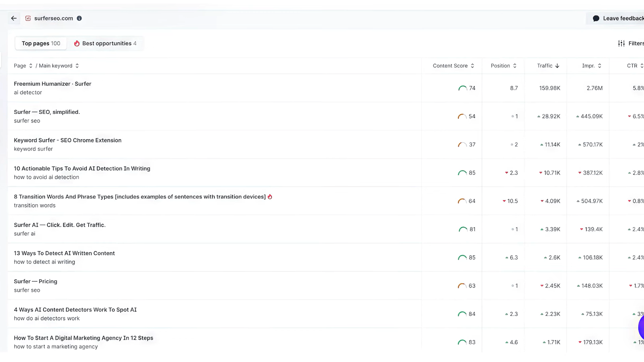The image size is (644, 362).
Task: Click the content score gauge icon for 83
Action: click(462, 342)
